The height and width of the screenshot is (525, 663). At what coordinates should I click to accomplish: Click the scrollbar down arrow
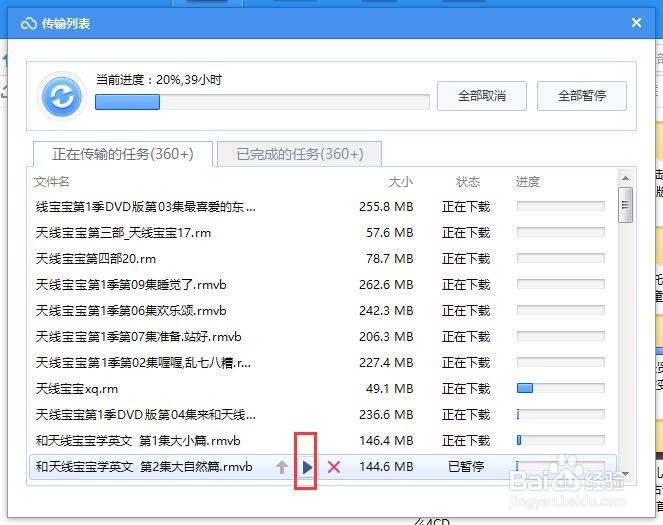(x=625, y=473)
